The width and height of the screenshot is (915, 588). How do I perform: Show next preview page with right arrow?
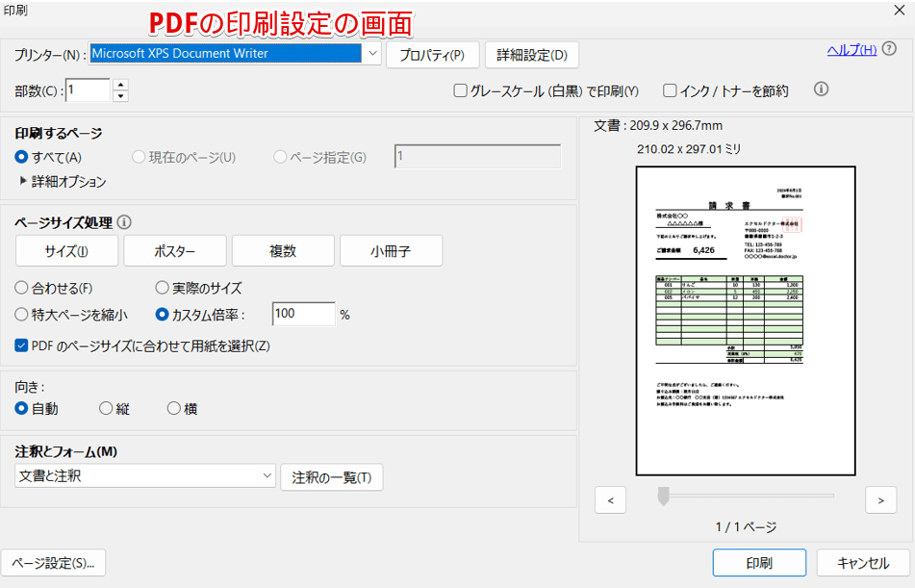(x=881, y=500)
